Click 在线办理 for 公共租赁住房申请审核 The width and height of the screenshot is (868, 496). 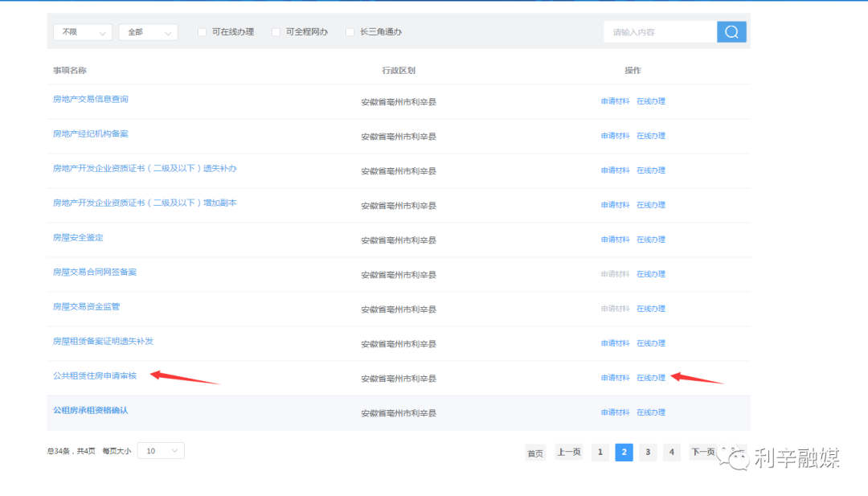coord(651,378)
